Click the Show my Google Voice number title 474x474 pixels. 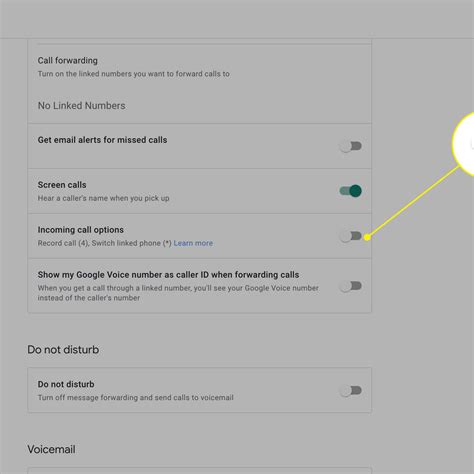point(168,275)
